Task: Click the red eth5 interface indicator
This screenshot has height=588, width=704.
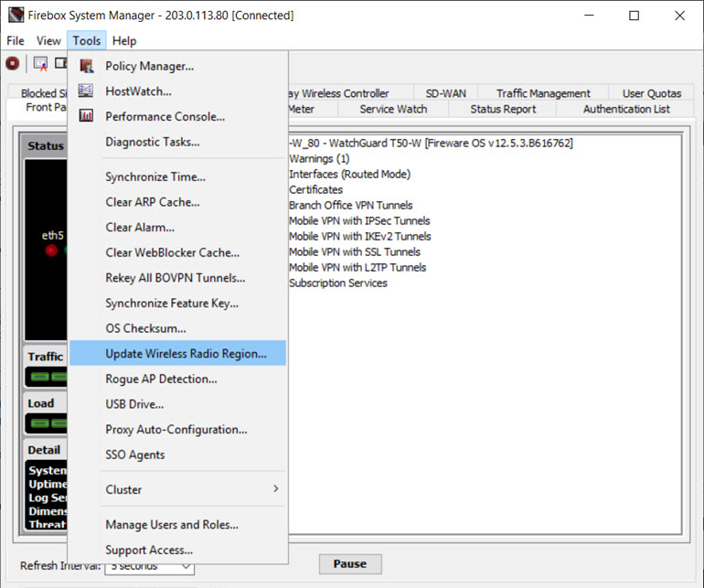Action: [x=51, y=251]
